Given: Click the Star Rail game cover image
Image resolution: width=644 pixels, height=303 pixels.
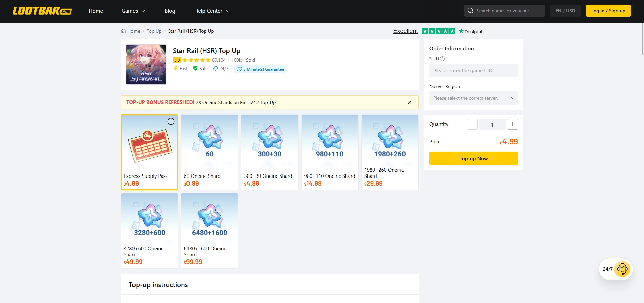Looking at the screenshot, I should [146, 64].
